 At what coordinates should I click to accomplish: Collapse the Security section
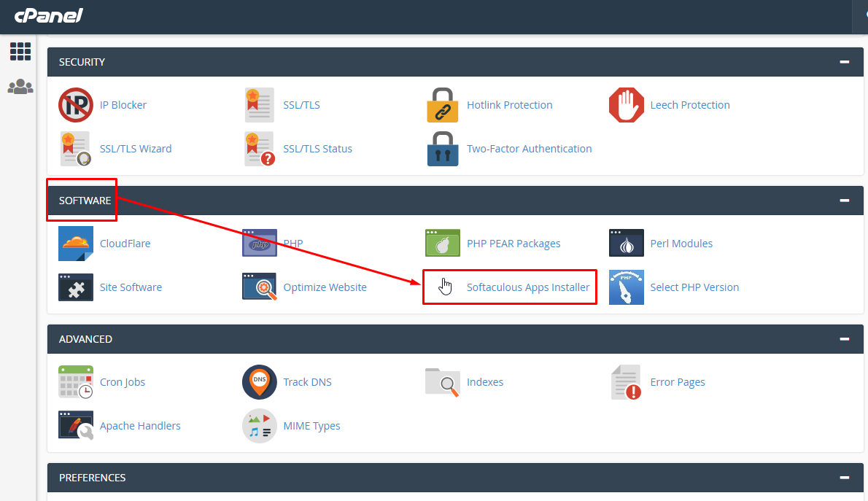point(844,61)
